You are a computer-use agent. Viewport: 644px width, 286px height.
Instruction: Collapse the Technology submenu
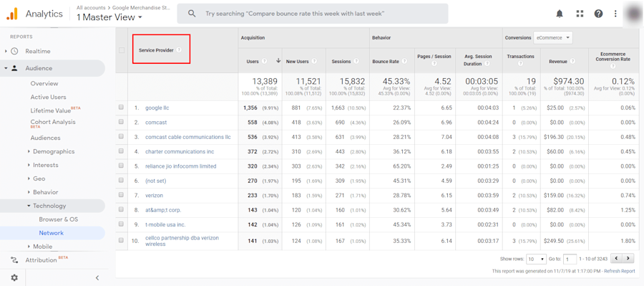click(29, 206)
